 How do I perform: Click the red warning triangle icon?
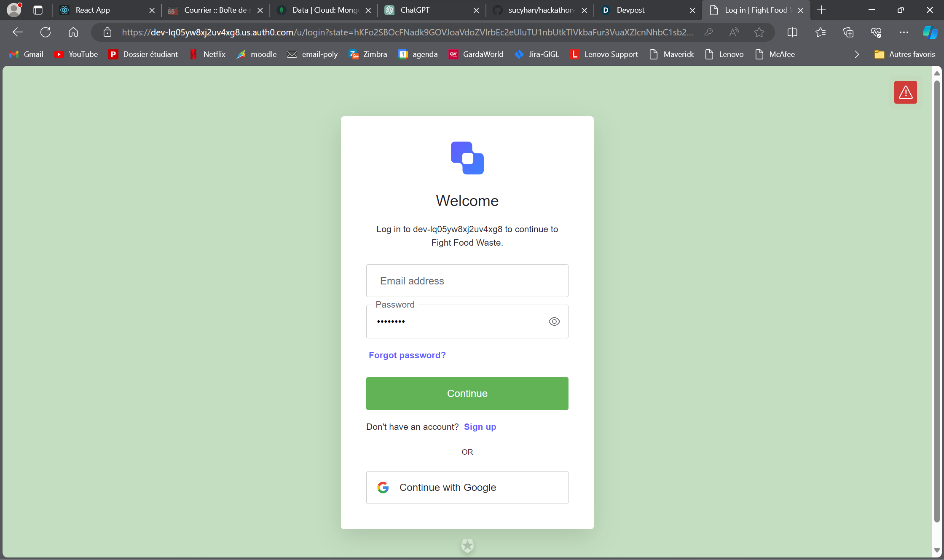click(905, 92)
